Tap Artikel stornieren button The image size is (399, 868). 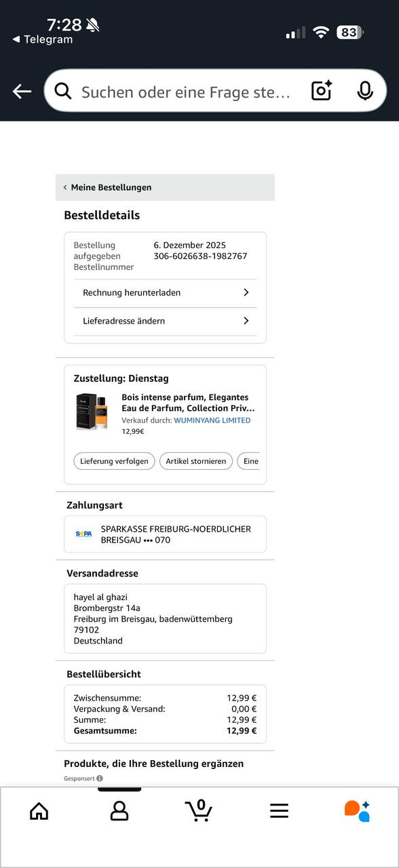click(x=196, y=461)
